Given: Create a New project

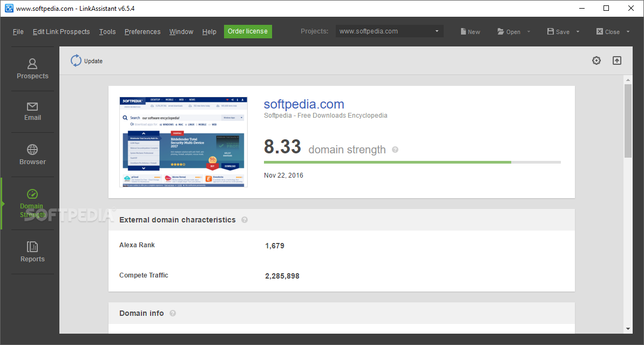Looking at the screenshot, I should (470, 32).
